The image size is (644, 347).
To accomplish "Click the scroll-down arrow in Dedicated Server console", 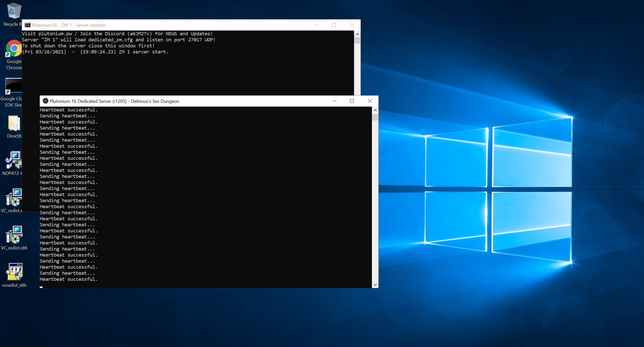I will point(375,285).
